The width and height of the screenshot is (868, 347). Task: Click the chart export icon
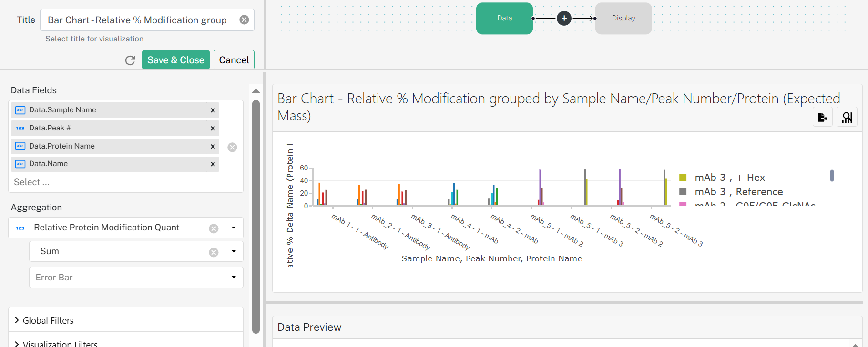(x=823, y=118)
